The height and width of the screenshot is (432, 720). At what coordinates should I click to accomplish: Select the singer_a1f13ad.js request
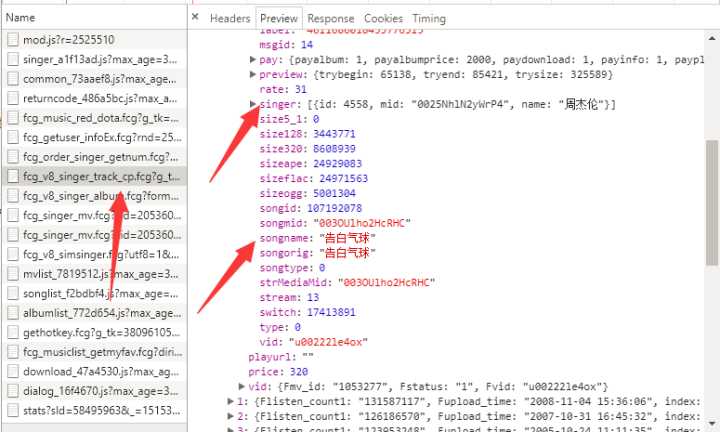[x=94, y=59]
